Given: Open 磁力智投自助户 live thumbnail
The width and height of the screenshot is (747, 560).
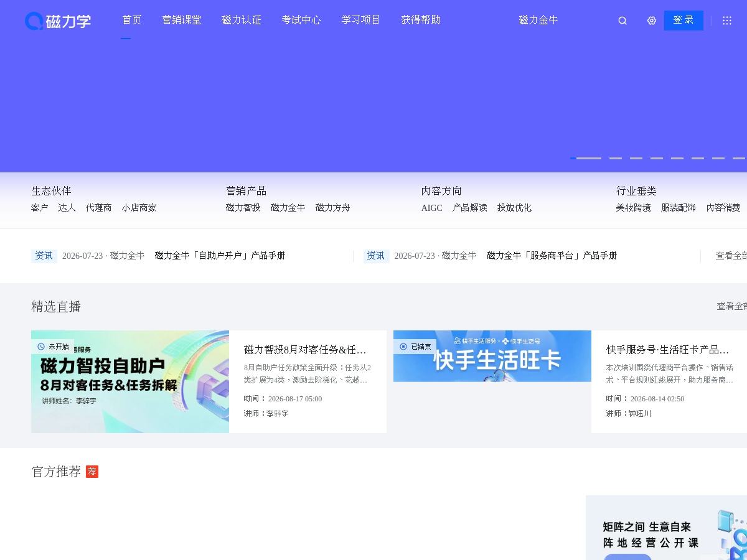Looking at the screenshot, I should pyautogui.click(x=130, y=381).
